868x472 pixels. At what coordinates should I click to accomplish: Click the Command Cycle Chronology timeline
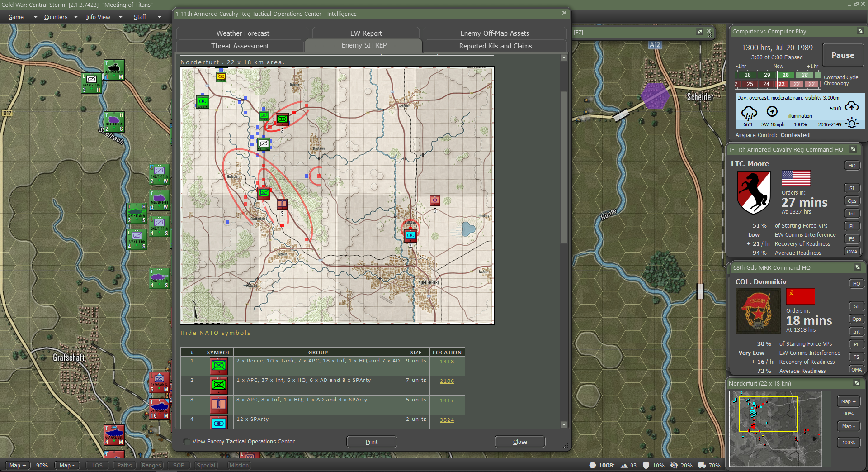tap(778, 80)
